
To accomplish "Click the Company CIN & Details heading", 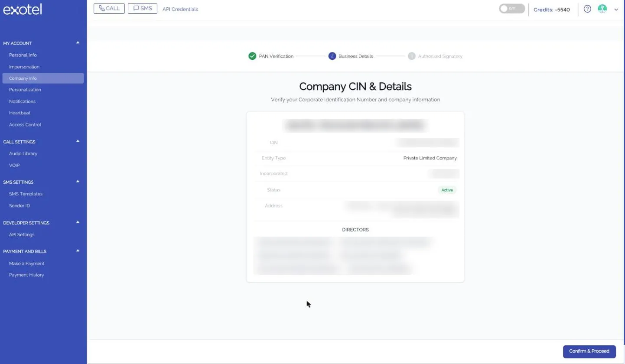I will click(x=355, y=87).
